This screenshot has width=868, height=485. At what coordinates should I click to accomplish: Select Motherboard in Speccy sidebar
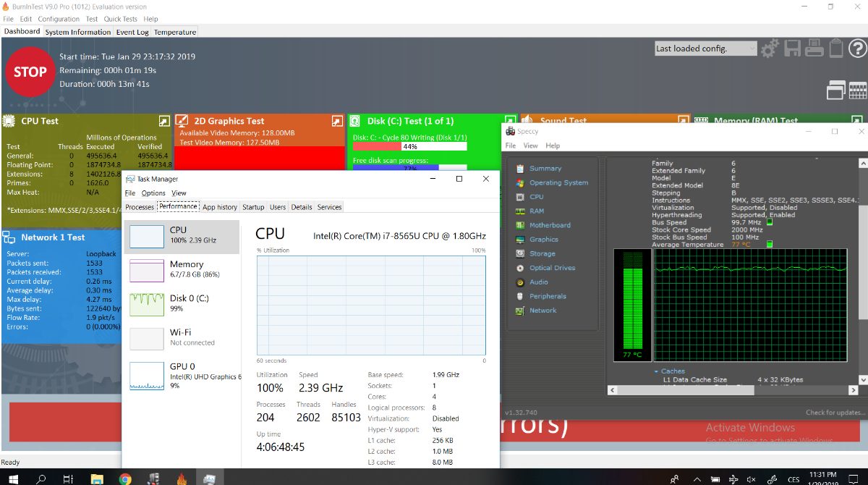coord(550,225)
